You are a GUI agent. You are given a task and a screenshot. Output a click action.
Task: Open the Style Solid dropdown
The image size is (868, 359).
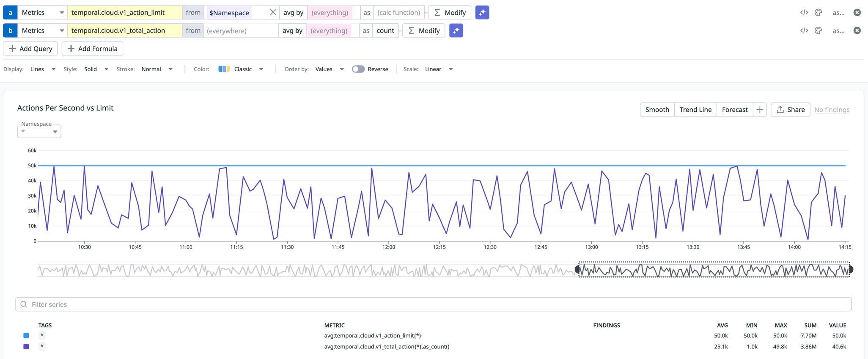pos(96,69)
